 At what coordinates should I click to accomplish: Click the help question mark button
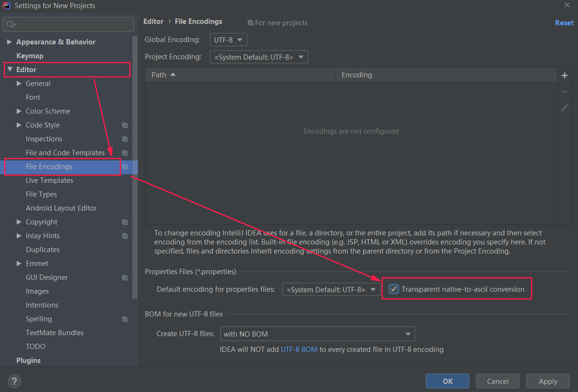pos(14,381)
